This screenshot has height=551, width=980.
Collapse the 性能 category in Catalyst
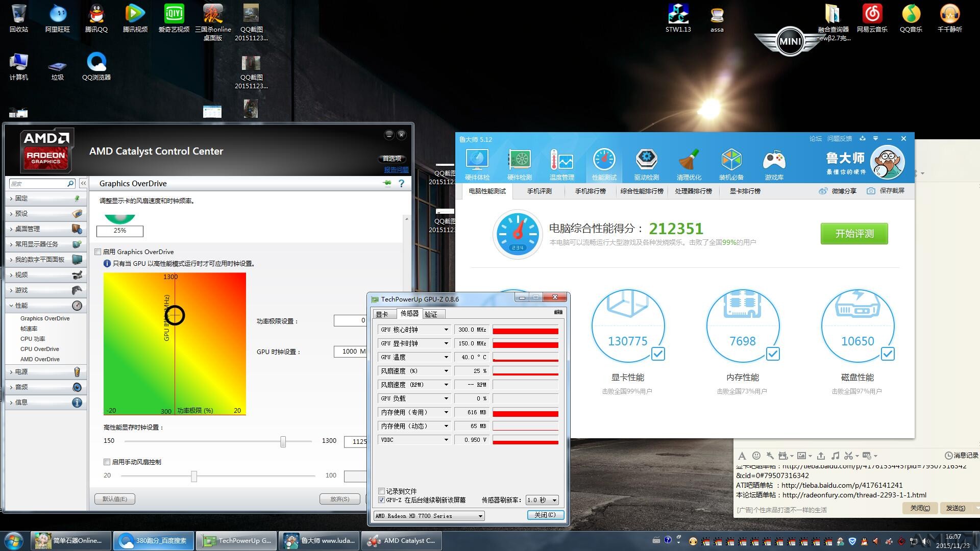click(x=46, y=306)
